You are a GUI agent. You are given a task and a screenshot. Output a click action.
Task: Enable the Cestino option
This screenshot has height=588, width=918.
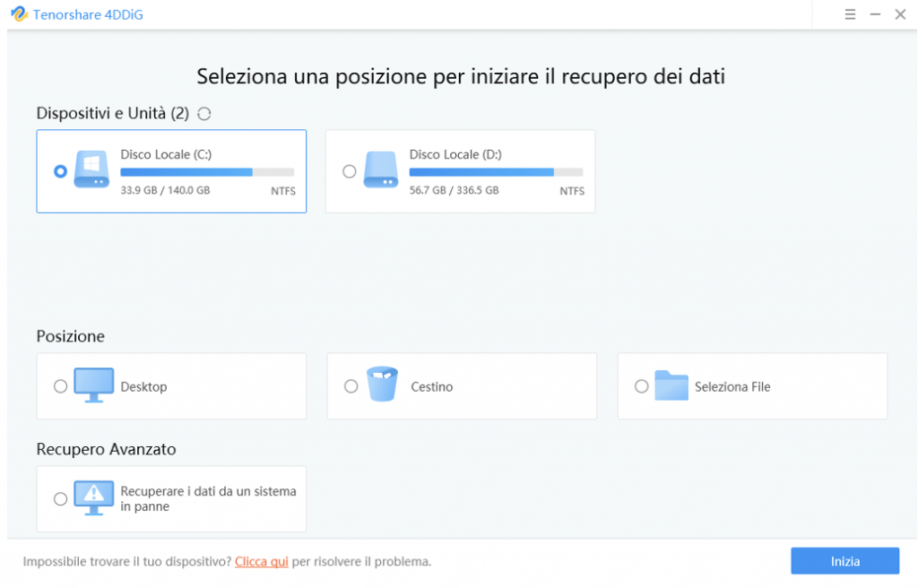[351, 386]
